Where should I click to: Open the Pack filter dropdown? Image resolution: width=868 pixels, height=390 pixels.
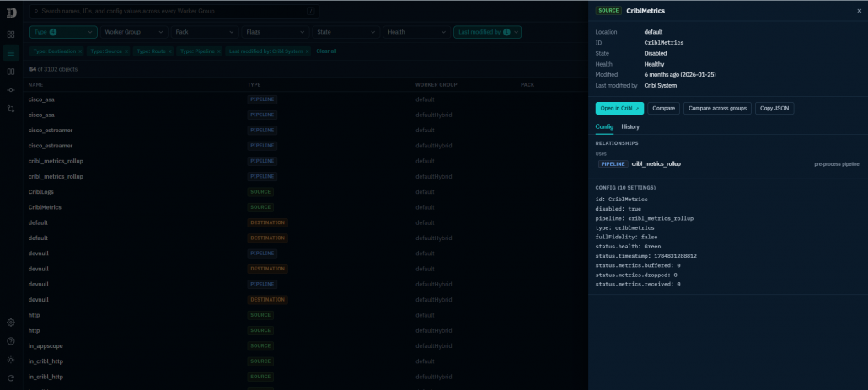(205, 32)
